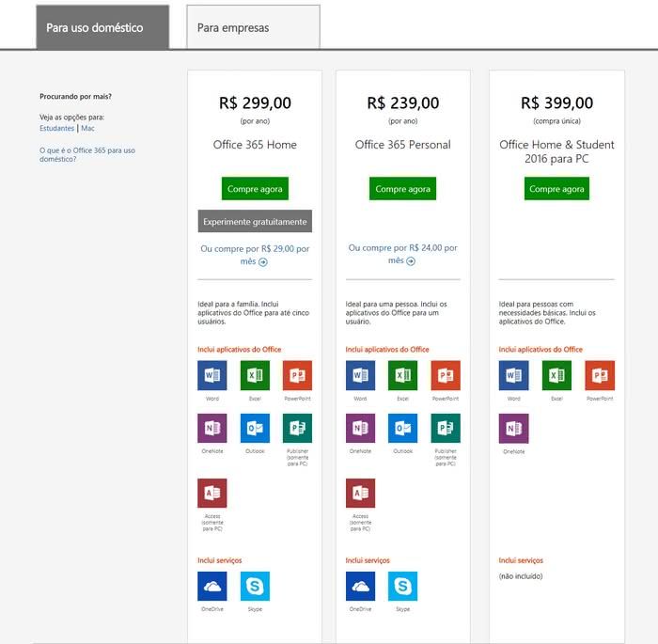Click the OneDrive icon in Office 365 Personal
Viewport: 658px width, 644px height.
click(360, 586)
